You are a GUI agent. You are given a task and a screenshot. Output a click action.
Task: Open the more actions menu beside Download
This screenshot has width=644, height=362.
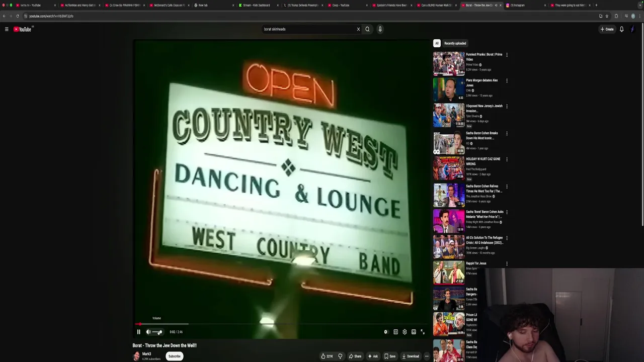(x=427, y=356)
